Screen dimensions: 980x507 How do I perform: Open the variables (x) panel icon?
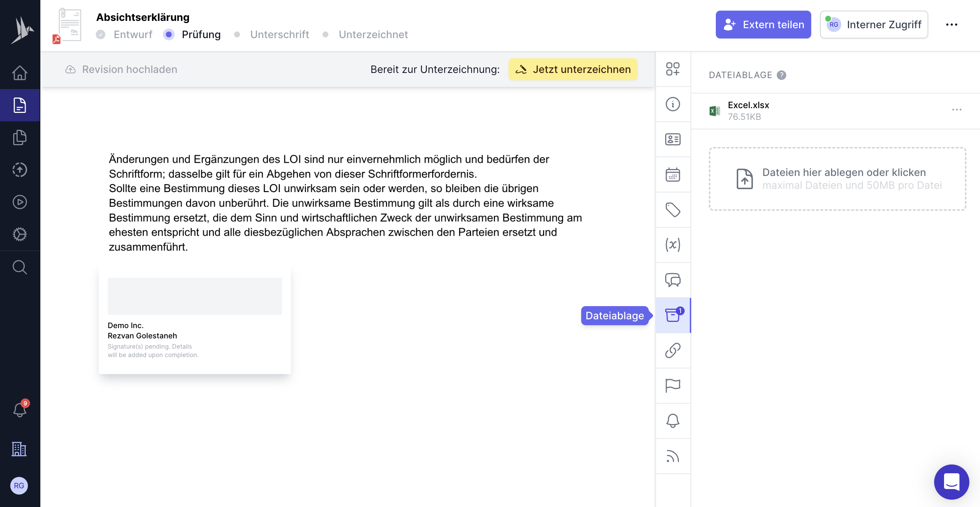673,245
